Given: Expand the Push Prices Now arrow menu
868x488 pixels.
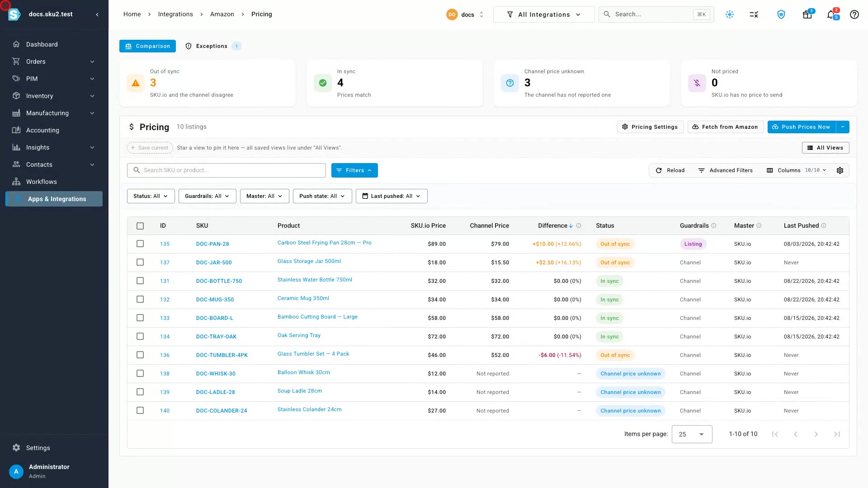Looking at the screenshot, I should click(843, 127).
